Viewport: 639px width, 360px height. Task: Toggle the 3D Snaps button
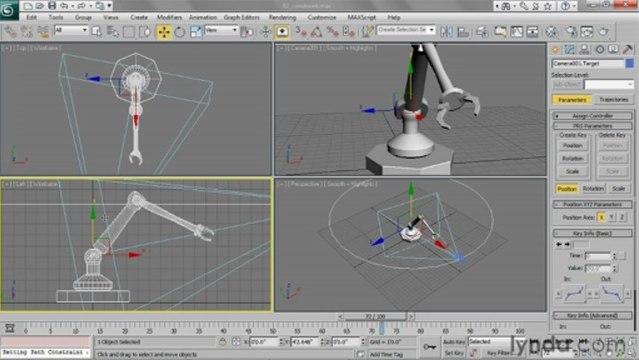click(x=300, y=31)
